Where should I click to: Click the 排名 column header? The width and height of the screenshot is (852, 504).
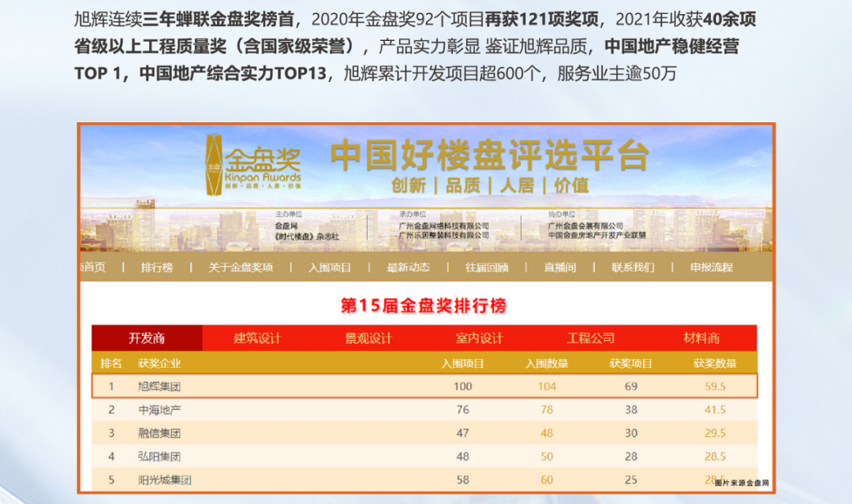111,364
